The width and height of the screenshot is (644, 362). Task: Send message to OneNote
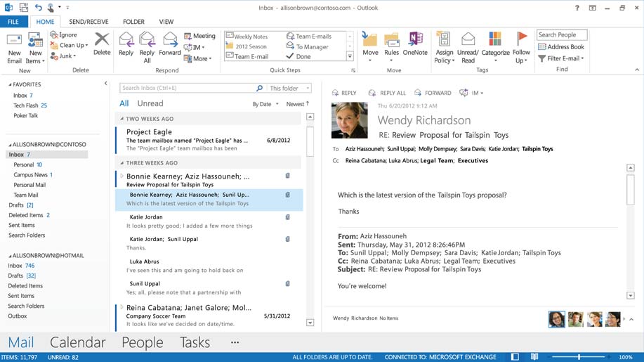pyautogui.click(x=415, y=44)
